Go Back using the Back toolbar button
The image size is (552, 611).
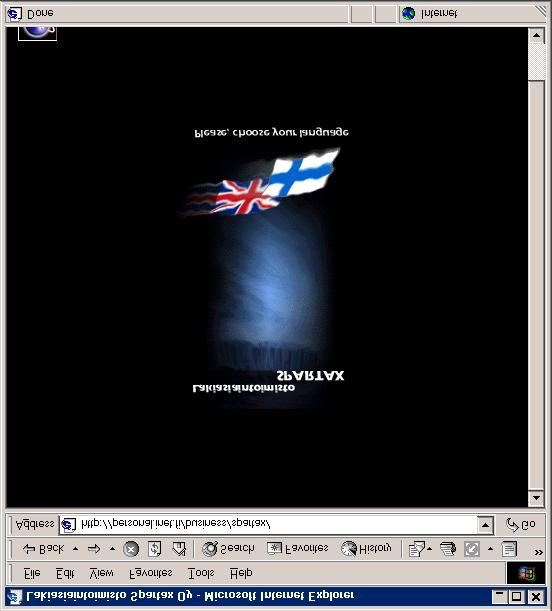(x=43, y=549)
